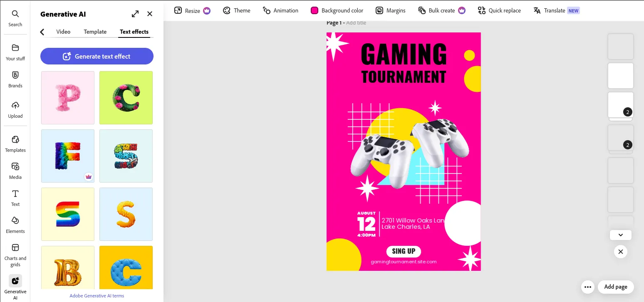Open Adobe Generative AI terms link

tap(97, 296)
